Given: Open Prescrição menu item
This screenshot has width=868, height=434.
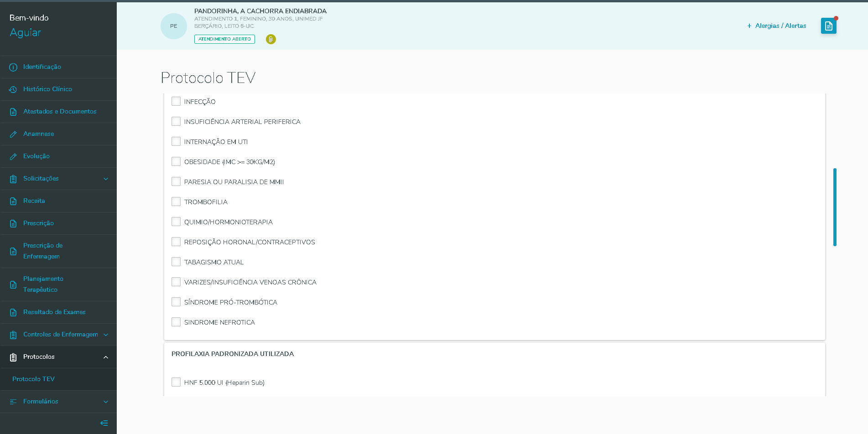Looking at the screenshot, I should (58, 223).
